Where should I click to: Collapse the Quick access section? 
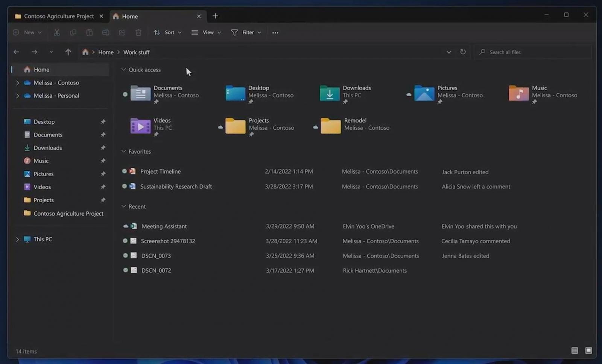point(123,70)
